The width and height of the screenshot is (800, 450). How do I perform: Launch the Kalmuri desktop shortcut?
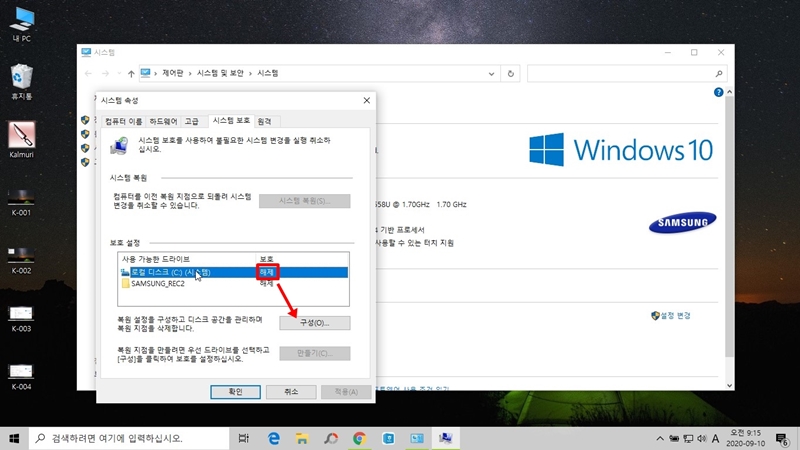coord(21,140)
